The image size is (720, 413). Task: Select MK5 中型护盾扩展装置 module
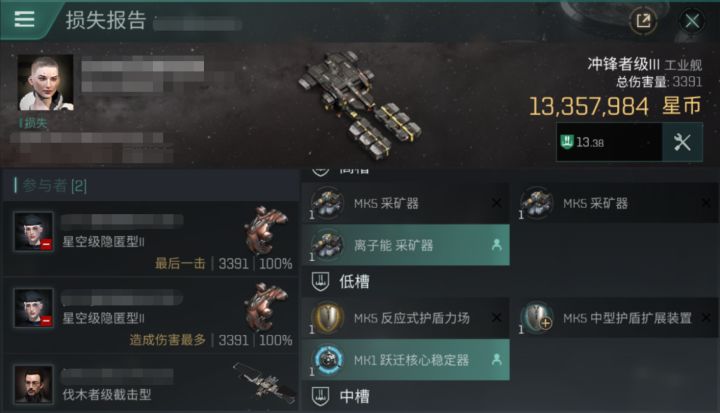tap(615, 318)
